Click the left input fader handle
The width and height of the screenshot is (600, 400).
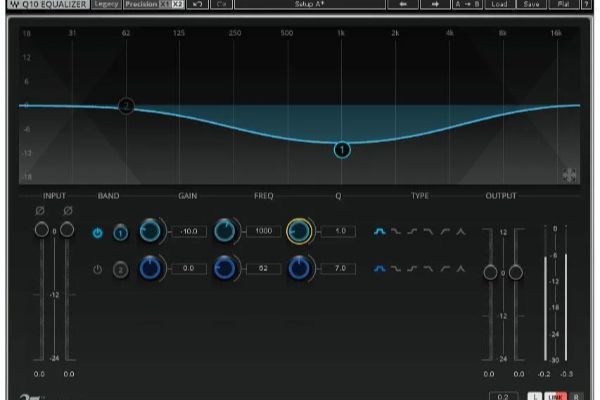point(42,230)
